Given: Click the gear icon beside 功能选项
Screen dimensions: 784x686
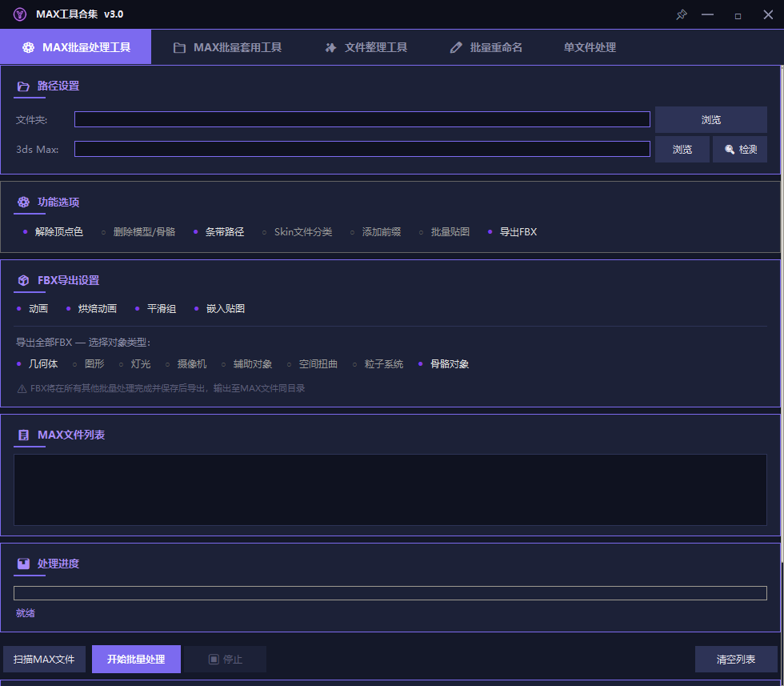Looking at the screenshot, I should (x=23, y=203).
